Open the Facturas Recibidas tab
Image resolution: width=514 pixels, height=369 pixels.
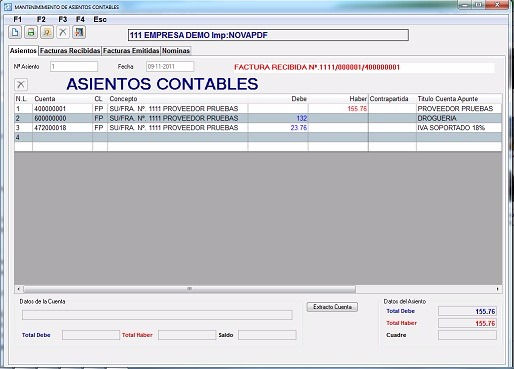pyautogui.click(x=70, y=51)
